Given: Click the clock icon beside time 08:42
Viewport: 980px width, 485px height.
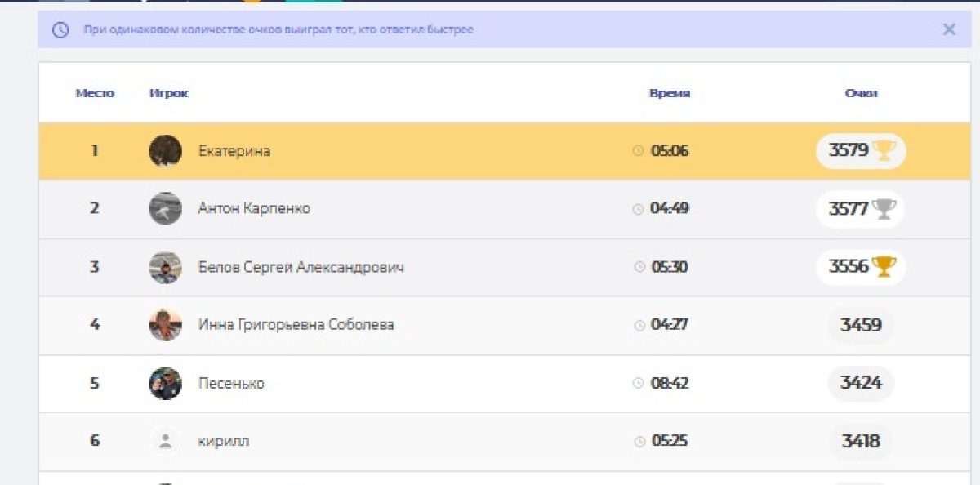Looking at the screenshot, I should point(639,384).
